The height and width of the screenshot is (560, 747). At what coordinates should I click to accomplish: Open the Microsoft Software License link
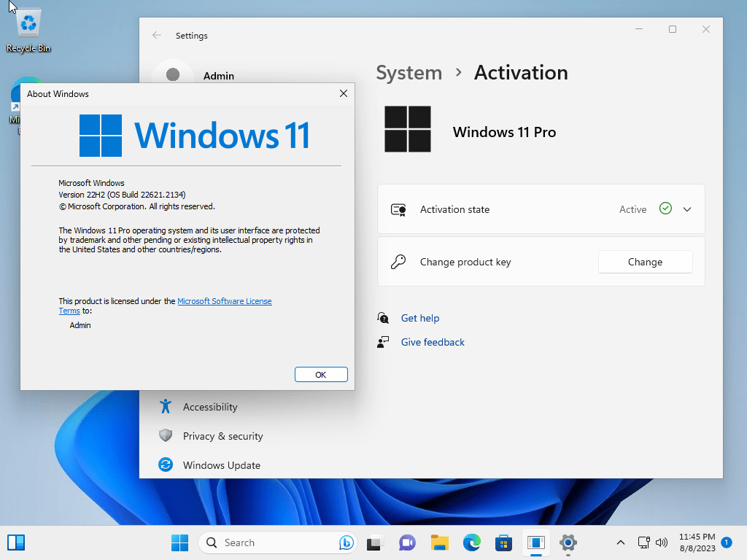225,301
